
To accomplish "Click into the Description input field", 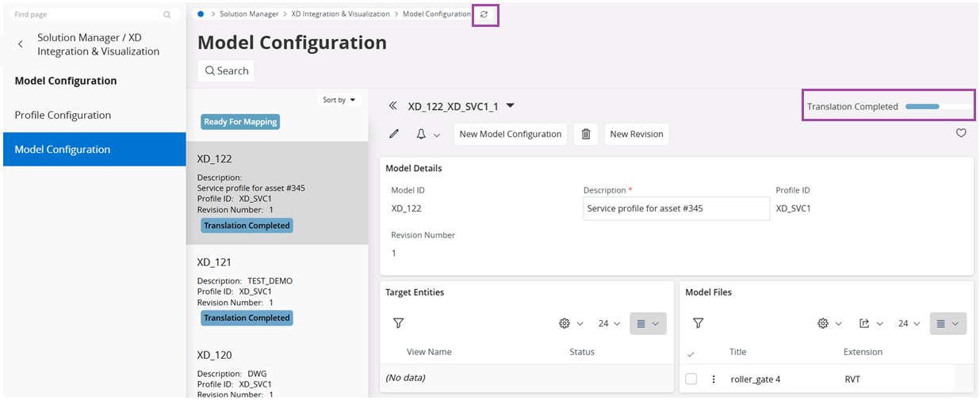I will coord(676,208).
